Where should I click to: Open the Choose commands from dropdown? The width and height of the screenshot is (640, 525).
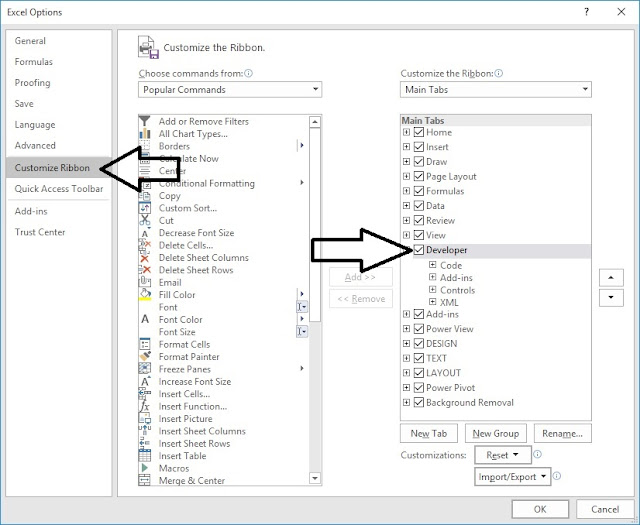(x=230, y=89)
